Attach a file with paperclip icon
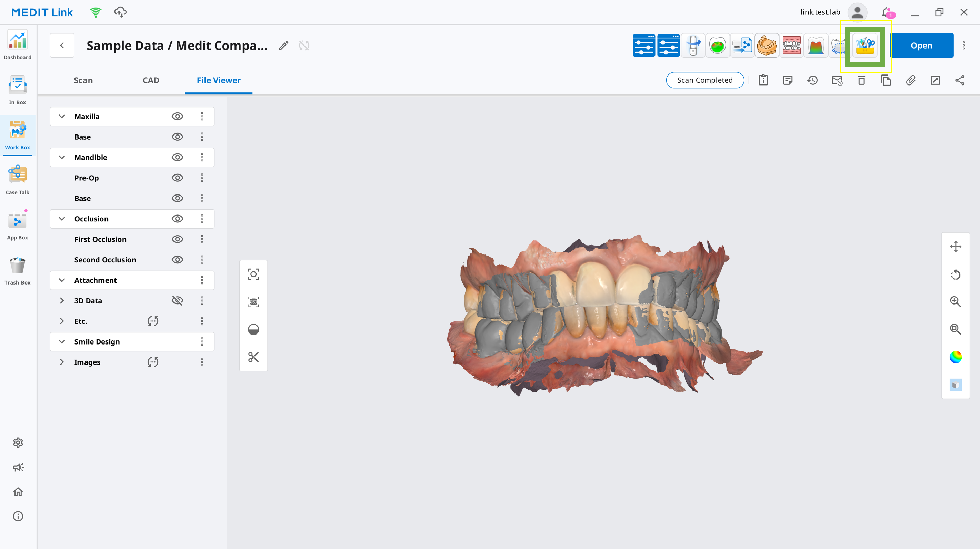This screenshot has height=549, width=980. (x=910, y=80)
